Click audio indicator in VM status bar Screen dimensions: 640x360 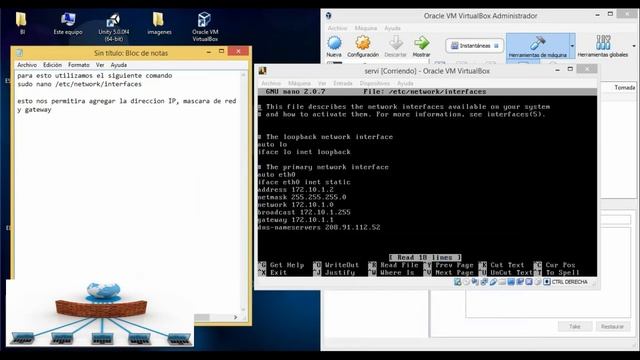pyautogui.click(x=475, y=282)
